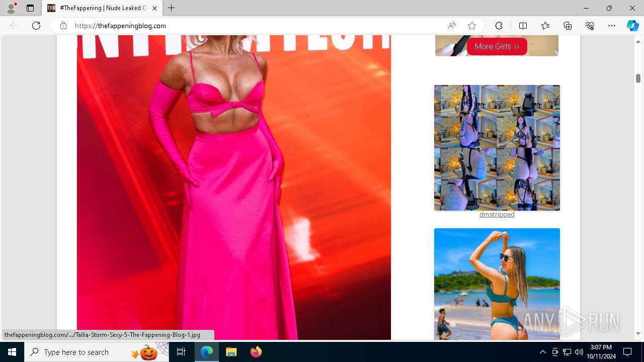Open the tab actions menu icon

30,8
